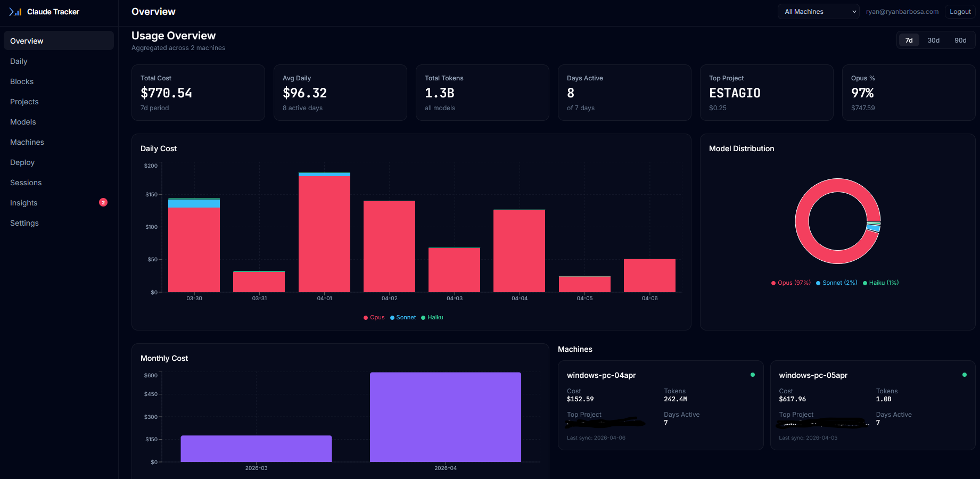Viewport: 980px width, 479px height.
Task: Open the Settings page
Action: (24, 223)
